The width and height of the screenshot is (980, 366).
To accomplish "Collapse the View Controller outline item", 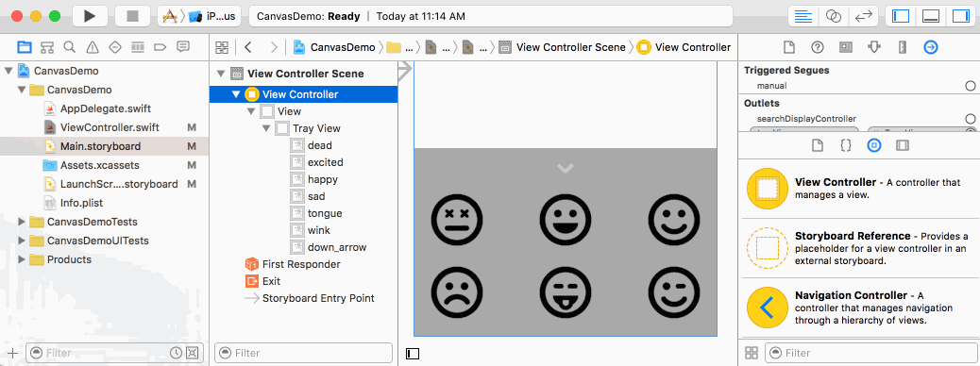I will [236, 95].
